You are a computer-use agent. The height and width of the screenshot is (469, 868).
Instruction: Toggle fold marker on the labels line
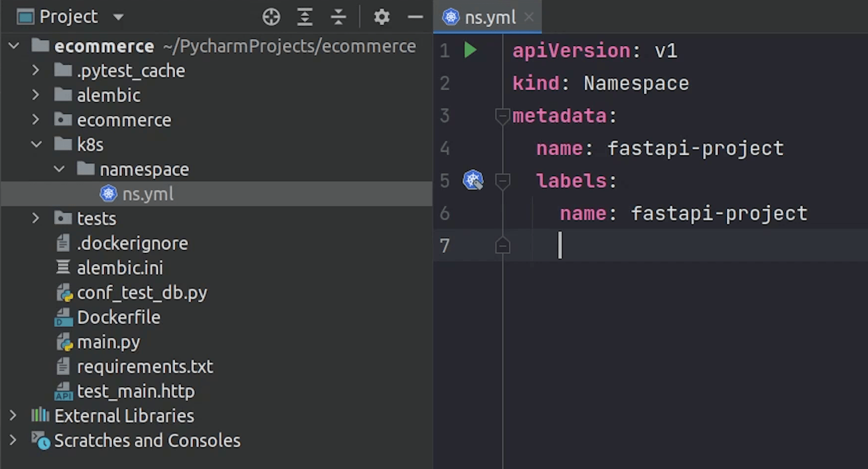coord(502,181)
